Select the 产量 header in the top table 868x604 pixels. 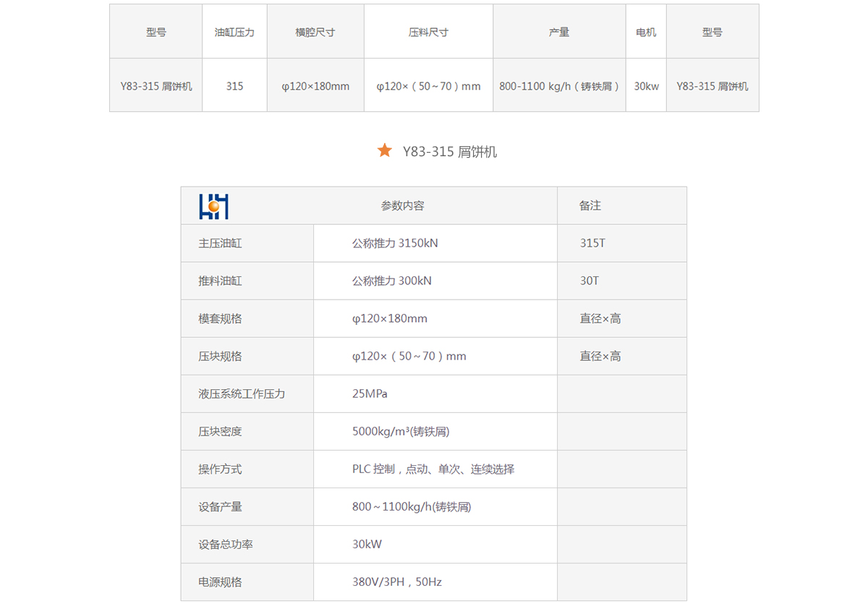pos(559,33)
